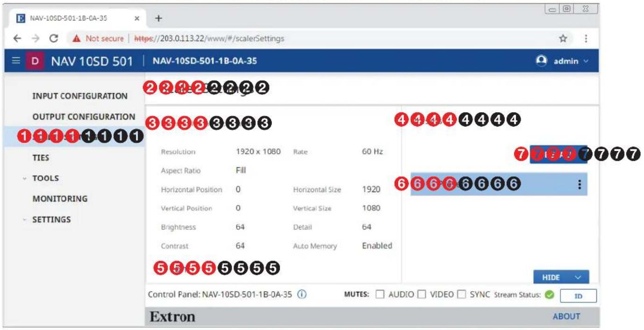Click the NAV-10SD-501-1B-0A-35 header device name

(x=205, y=61)
